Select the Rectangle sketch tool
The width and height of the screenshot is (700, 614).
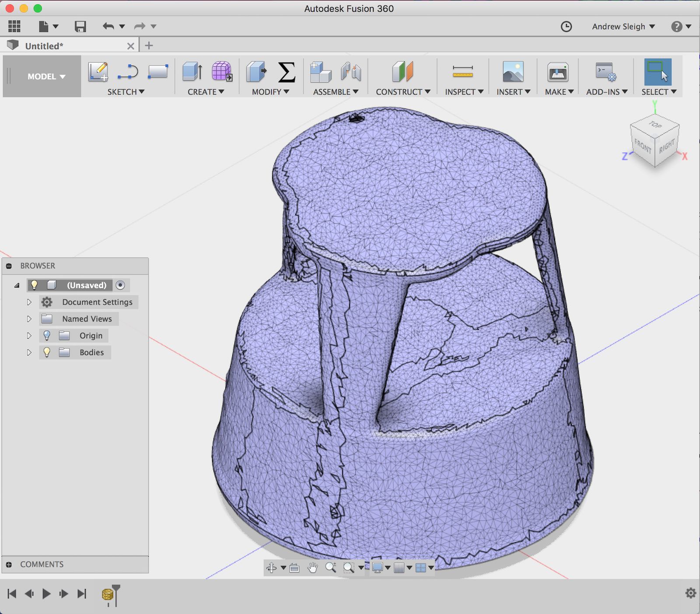click(x=158, y=71)
